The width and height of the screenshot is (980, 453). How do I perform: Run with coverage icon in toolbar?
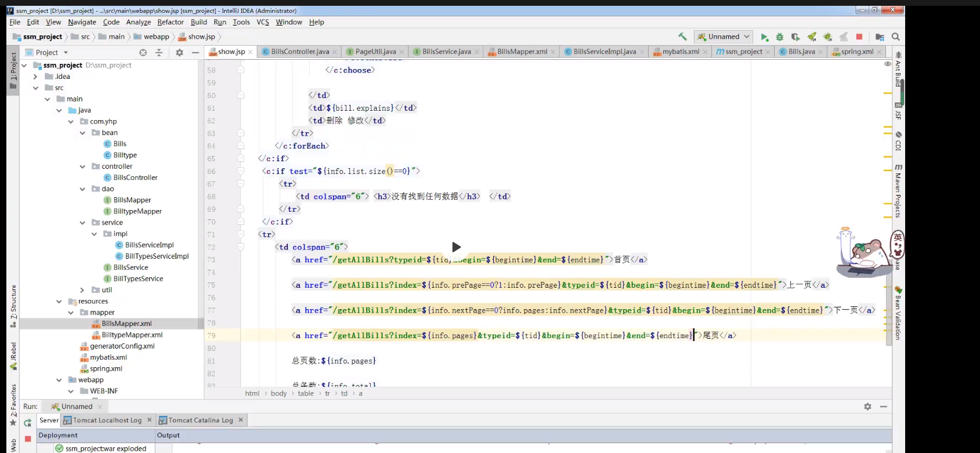(x=795, y=37)
